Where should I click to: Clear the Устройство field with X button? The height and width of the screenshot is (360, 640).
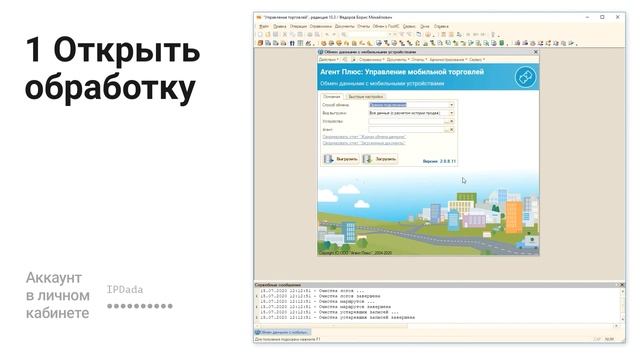pos(452,122)
